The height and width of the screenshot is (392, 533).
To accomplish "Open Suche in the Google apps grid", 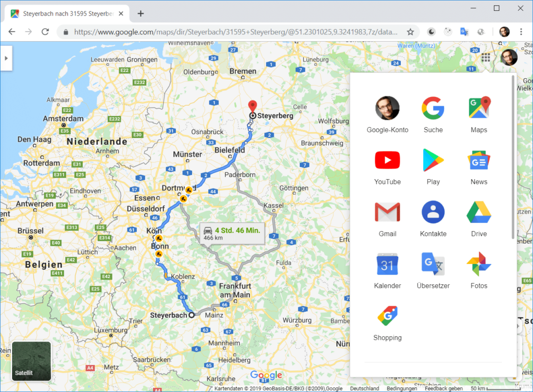I will tap(433, 114).
